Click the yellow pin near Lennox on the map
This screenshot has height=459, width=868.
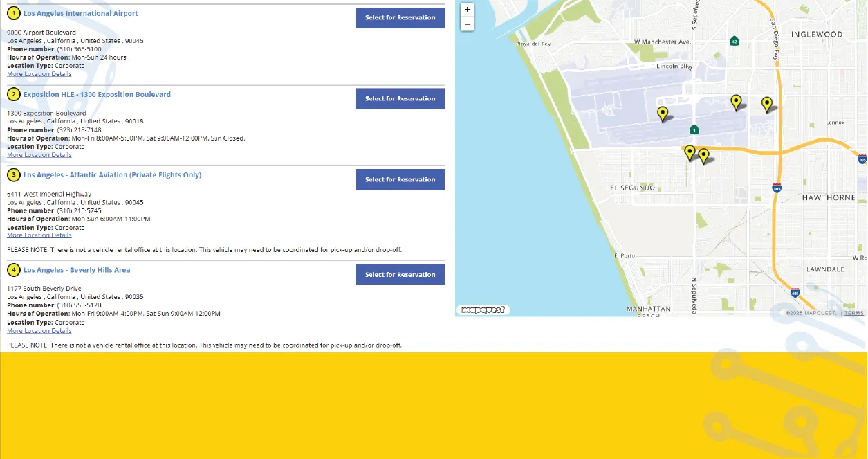tap(766, 103)
